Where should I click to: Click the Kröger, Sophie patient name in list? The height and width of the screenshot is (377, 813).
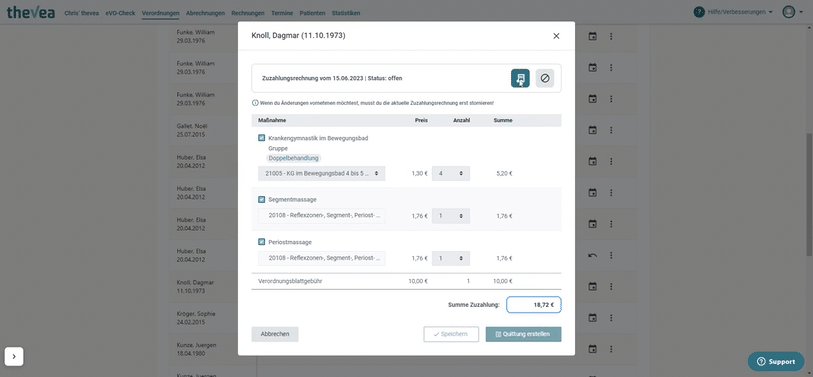196,314
